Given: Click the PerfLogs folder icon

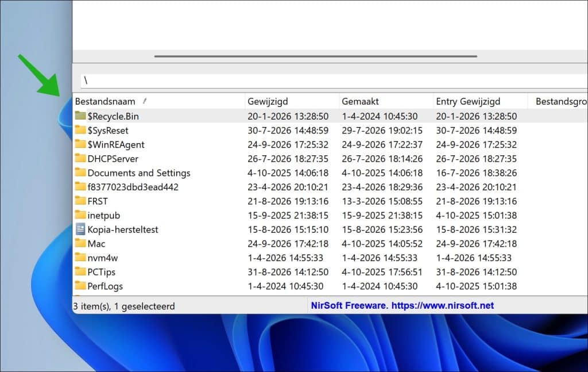Looking at the screenshot, I should (x=80, y=286).
